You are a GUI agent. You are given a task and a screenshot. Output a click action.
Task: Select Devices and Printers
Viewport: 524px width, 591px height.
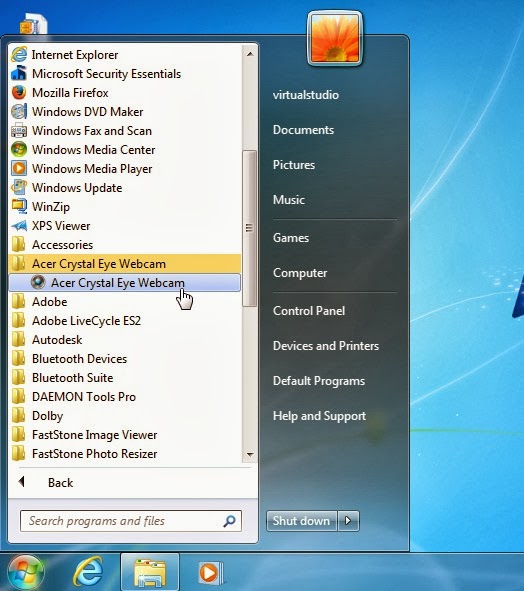(x=326, y=346)
